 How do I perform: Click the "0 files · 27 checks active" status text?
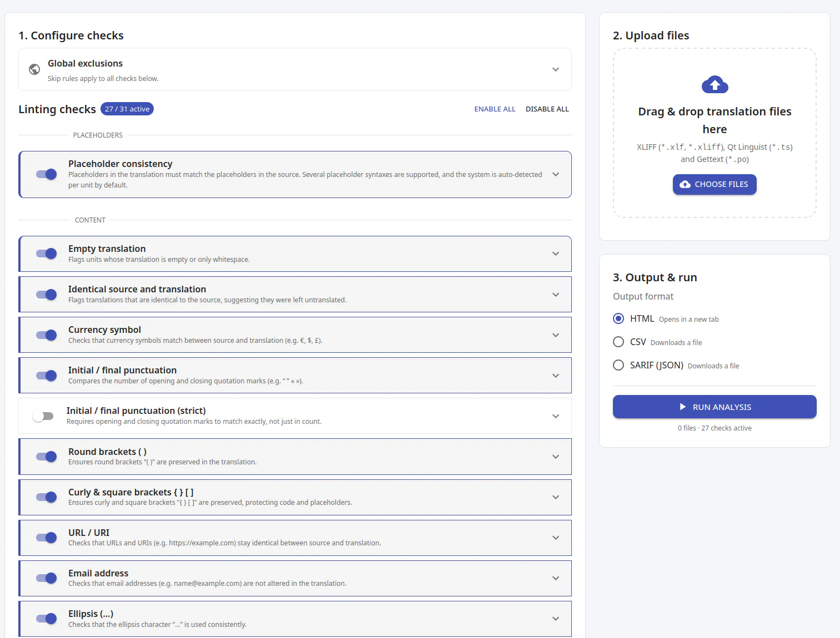(715, 428)
